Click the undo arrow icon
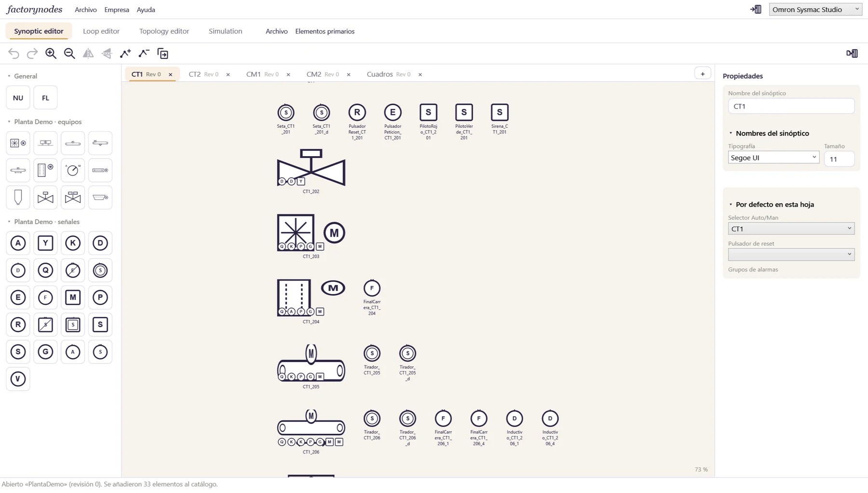This screenshot has width=868, height=493. [x=14, y=53]
